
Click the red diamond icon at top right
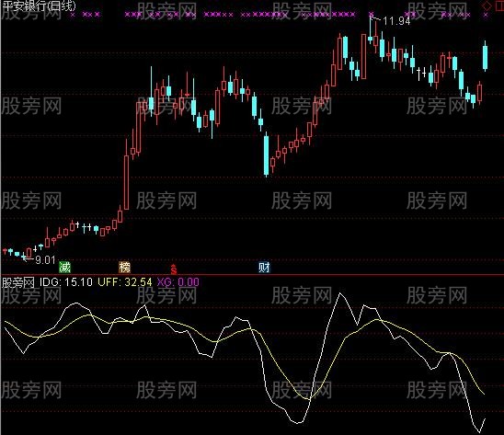(487, 6)
